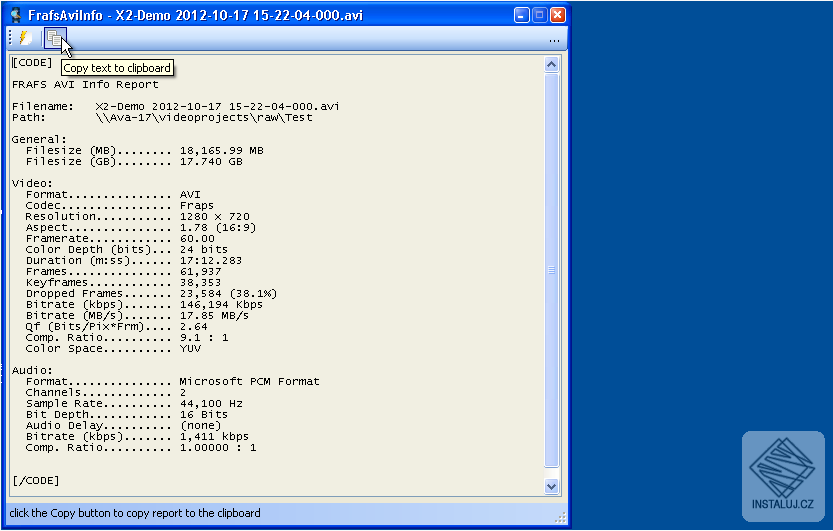Minimize the FrafsAviInfo window
The height and width of the screenshot is (531, 833).
[521, 15]
